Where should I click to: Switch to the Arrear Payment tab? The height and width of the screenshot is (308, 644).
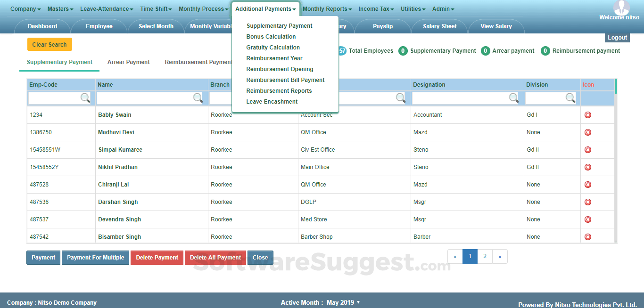128,62
